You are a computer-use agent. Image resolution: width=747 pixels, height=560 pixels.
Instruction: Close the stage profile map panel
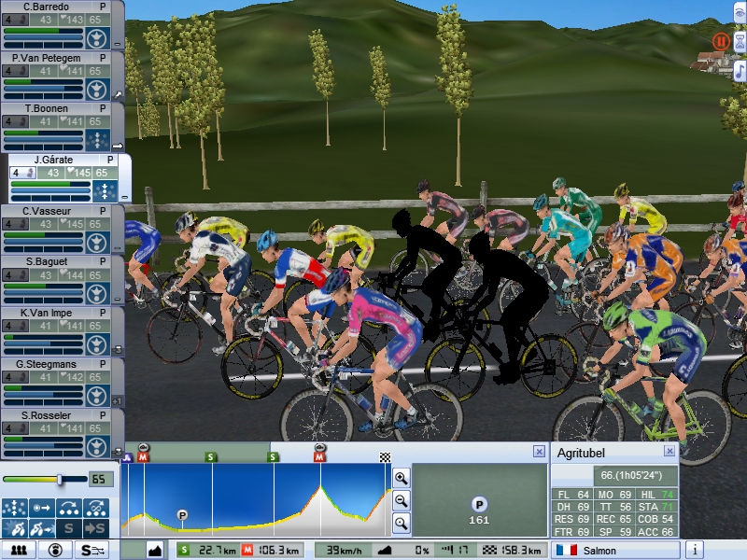point(539,451)
